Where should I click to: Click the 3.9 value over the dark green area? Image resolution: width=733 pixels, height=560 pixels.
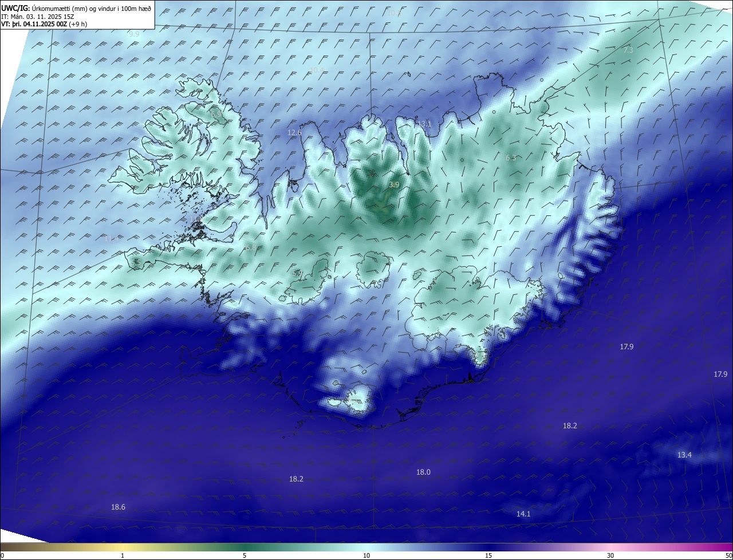coord(394,184)
